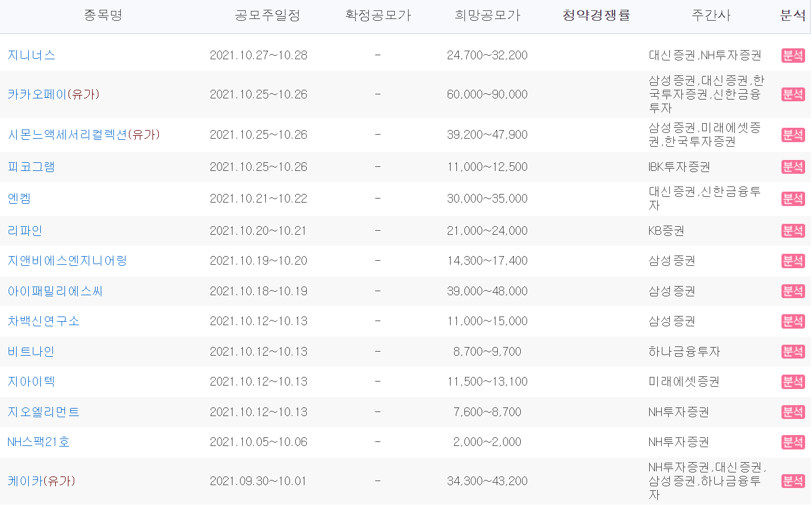The height and width of the screenshot is (507, 812).
Task: Select the price range 39,200~47,900
Action: 487,135
